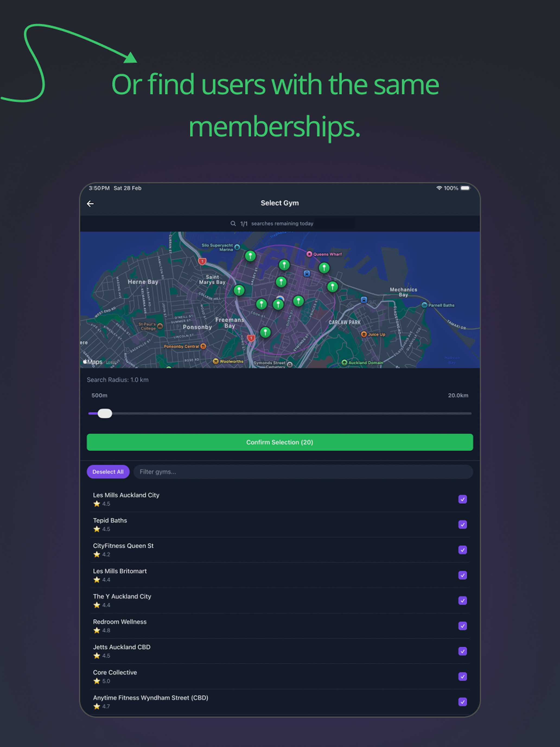The height and width of the screenshot is (747, 560).
Task: Click the "Ponsonby" suburb map label
Action: click(198, 327)
